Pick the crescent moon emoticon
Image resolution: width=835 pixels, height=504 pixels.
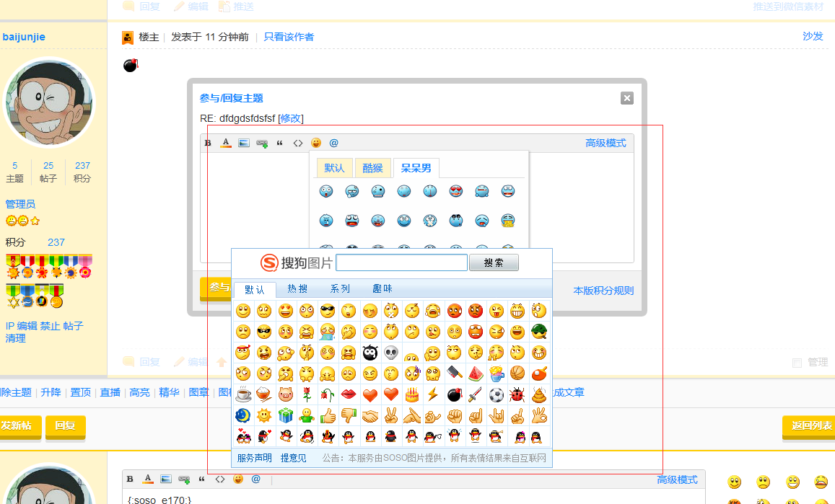243,415
